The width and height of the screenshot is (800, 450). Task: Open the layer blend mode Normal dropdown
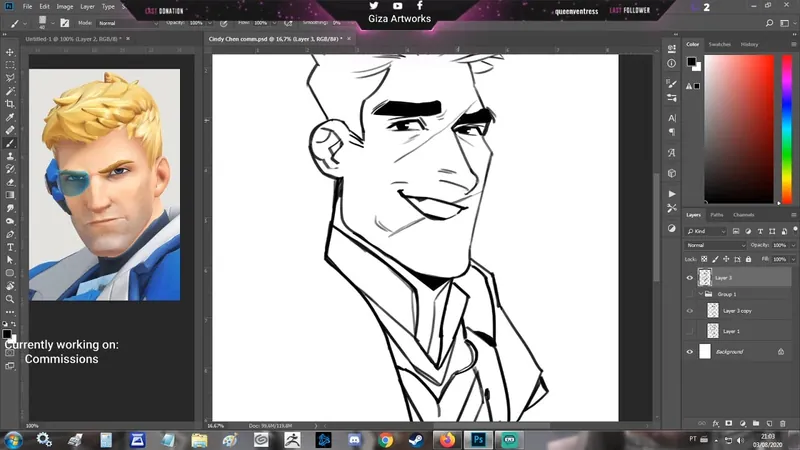tap(715, 245)
